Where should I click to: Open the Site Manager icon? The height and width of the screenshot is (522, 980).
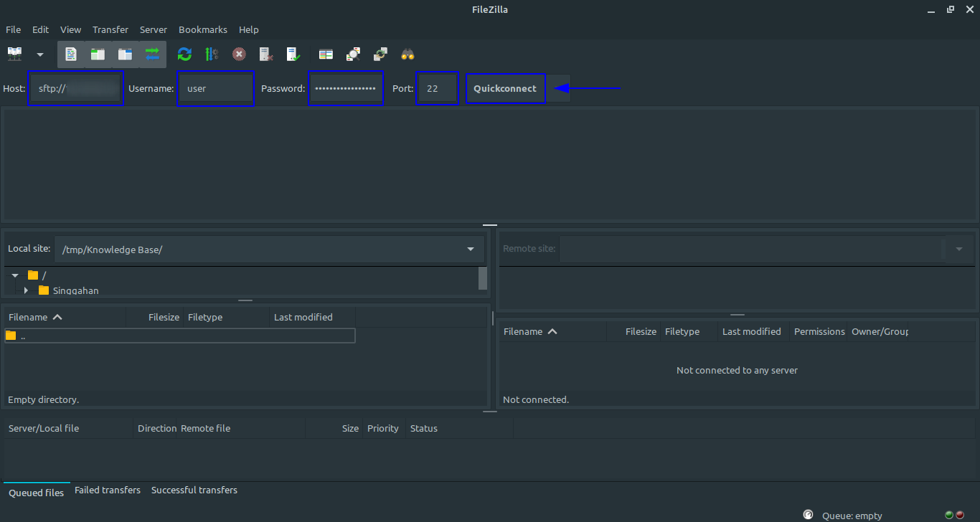(x=15, y=54)
